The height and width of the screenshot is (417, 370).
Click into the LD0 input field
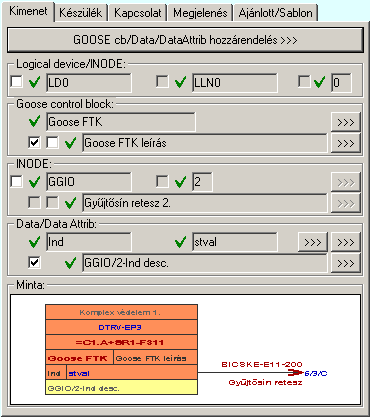pos(89,83)
